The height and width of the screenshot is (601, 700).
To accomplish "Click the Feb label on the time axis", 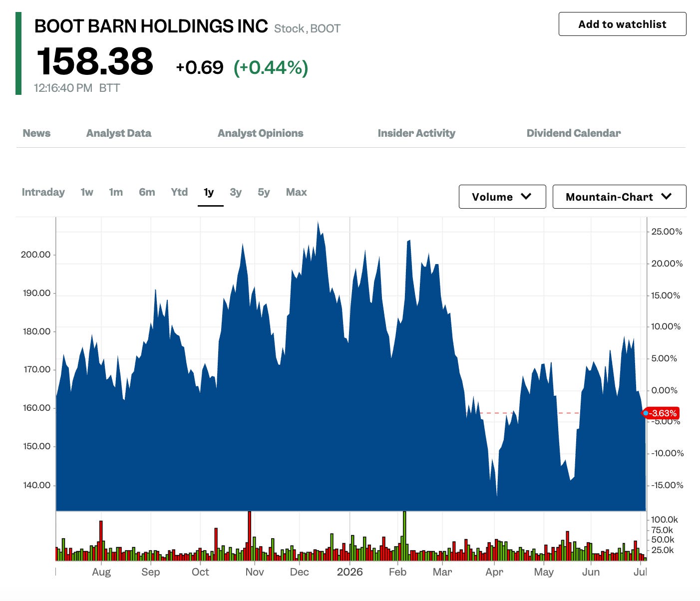I will coord(398,572).
